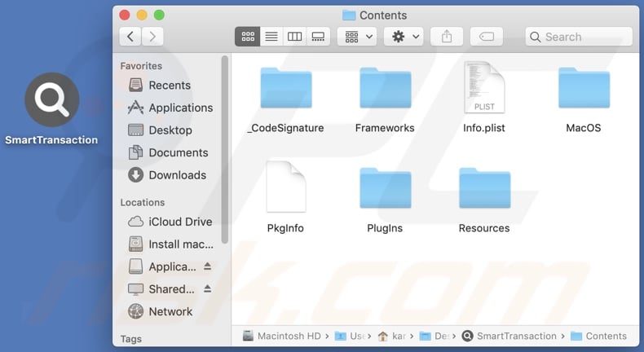Click into the Search field
This screenshot has width=644, height=352.
tap(579, 37)
